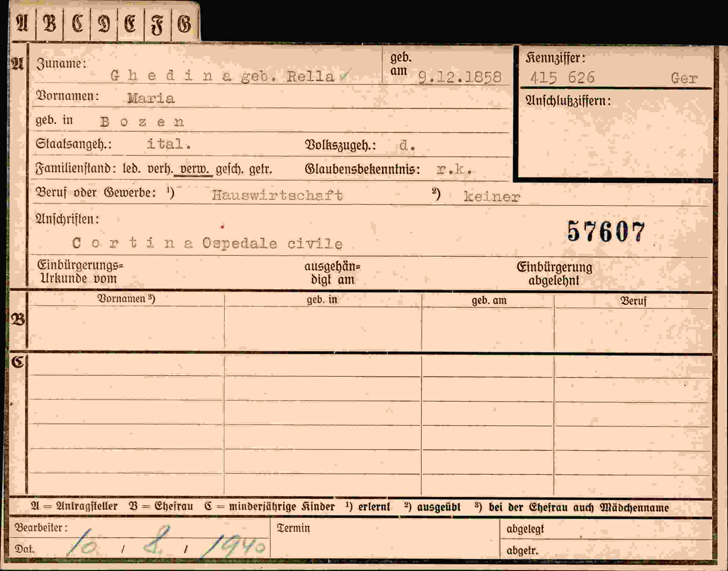This screenshot has width=728, height=571.
Task: Select the typed religion entry "r.k."
Action: tap(454, 170)
